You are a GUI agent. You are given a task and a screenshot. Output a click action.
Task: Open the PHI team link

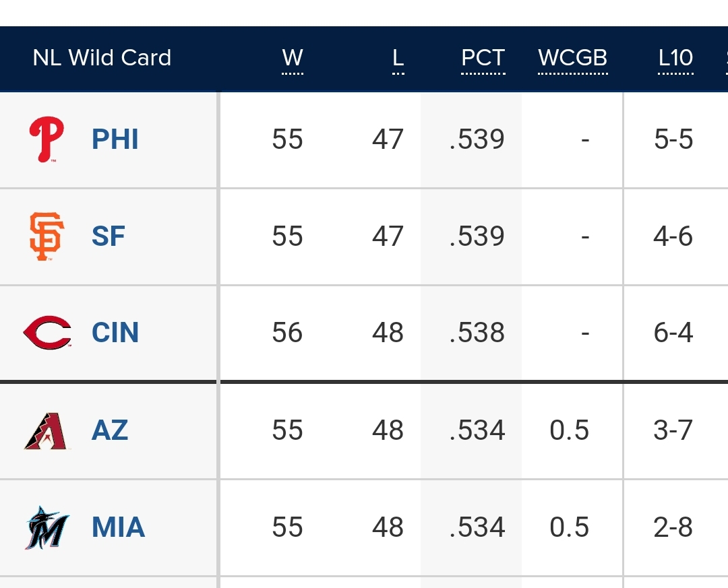115,139
